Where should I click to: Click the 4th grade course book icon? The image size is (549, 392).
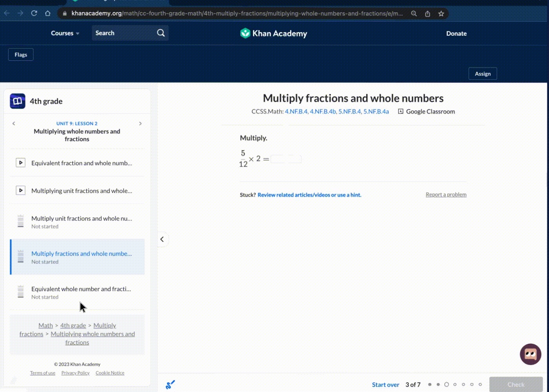(18, 101)
